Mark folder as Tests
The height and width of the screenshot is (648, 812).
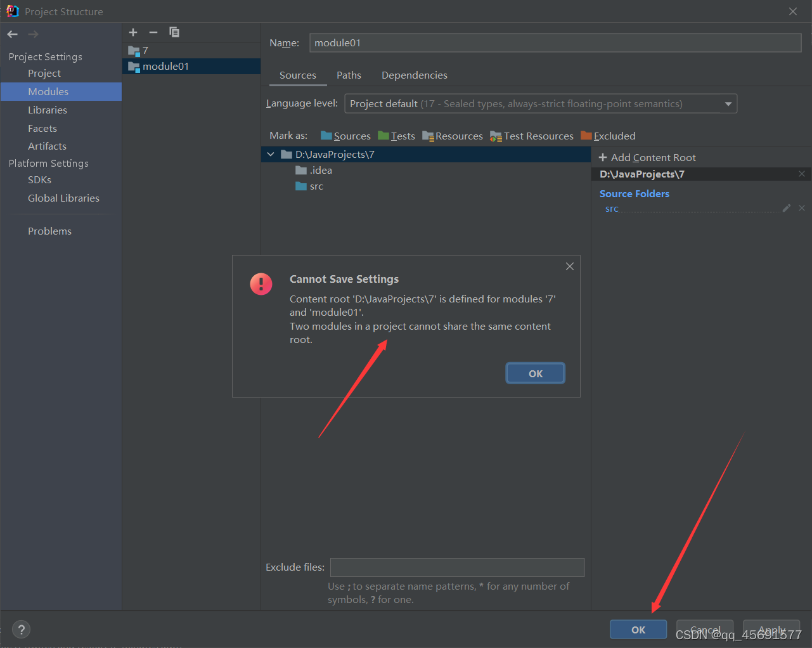pyautogui.click(x=396, y=136)
